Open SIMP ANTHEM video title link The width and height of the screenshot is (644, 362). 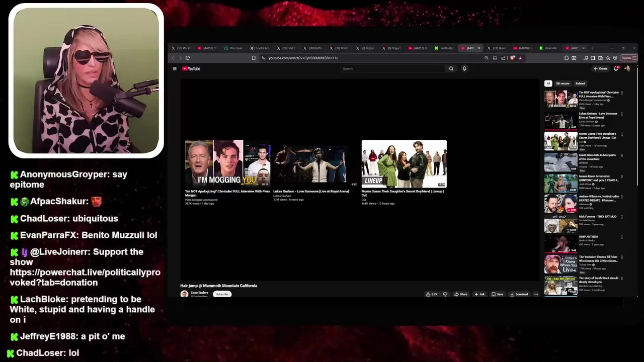tap(588, 237)
